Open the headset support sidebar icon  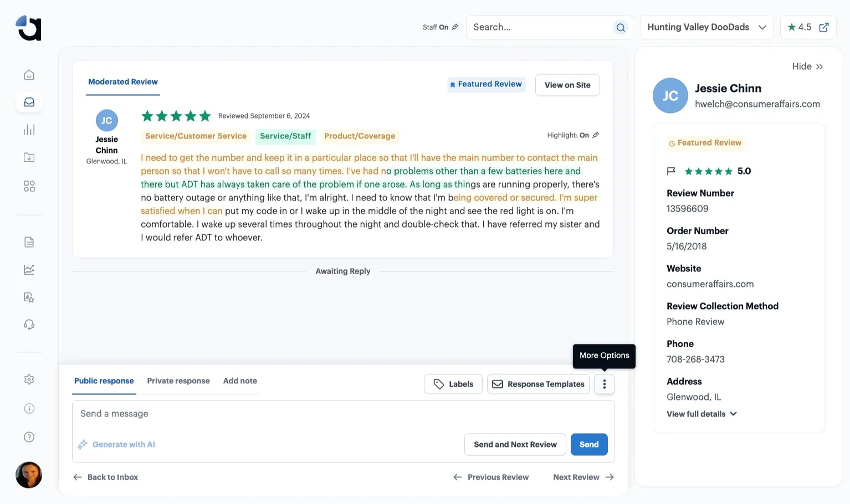click(x=29, y=325)
